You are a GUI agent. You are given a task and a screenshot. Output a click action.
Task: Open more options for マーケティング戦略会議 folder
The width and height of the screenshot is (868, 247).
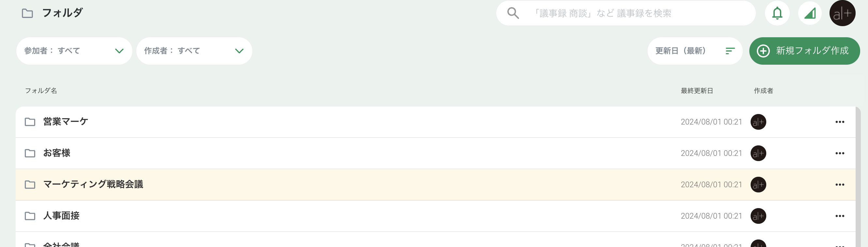[840, 185]
